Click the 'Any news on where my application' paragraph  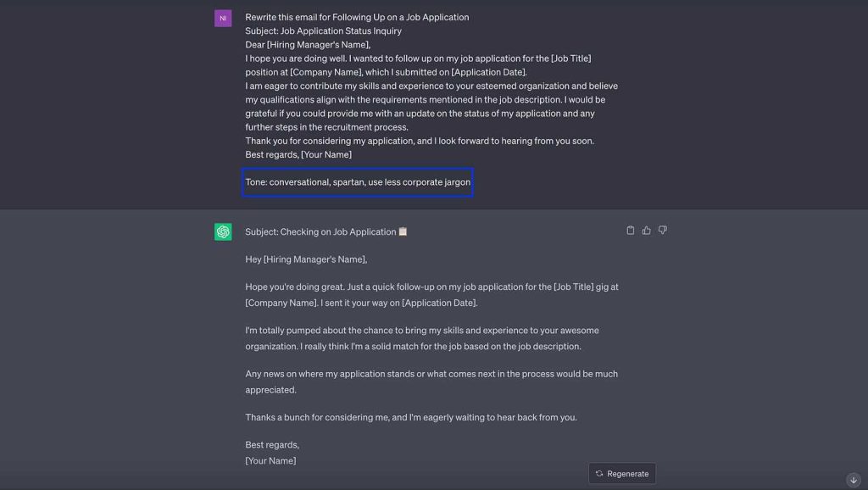tap(431, 381)
